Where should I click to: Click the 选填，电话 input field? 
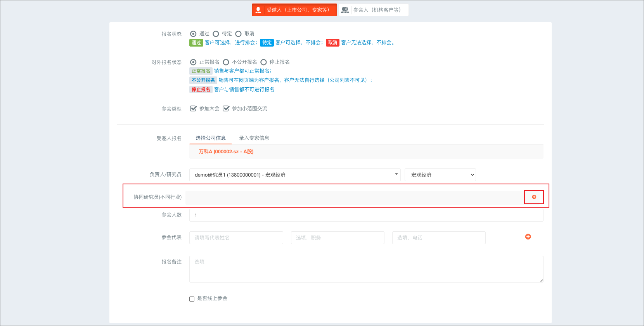tap(439, 238)
